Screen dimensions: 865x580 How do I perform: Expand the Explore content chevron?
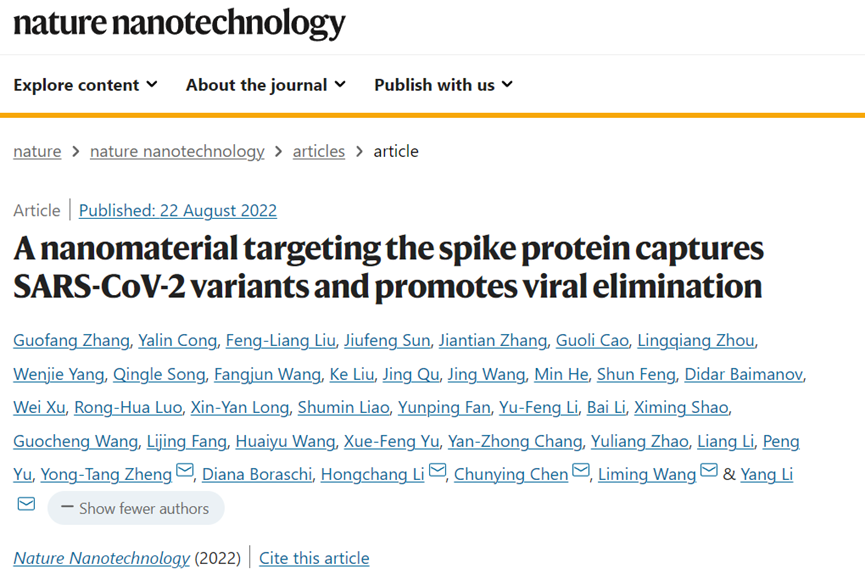[152, 84]
